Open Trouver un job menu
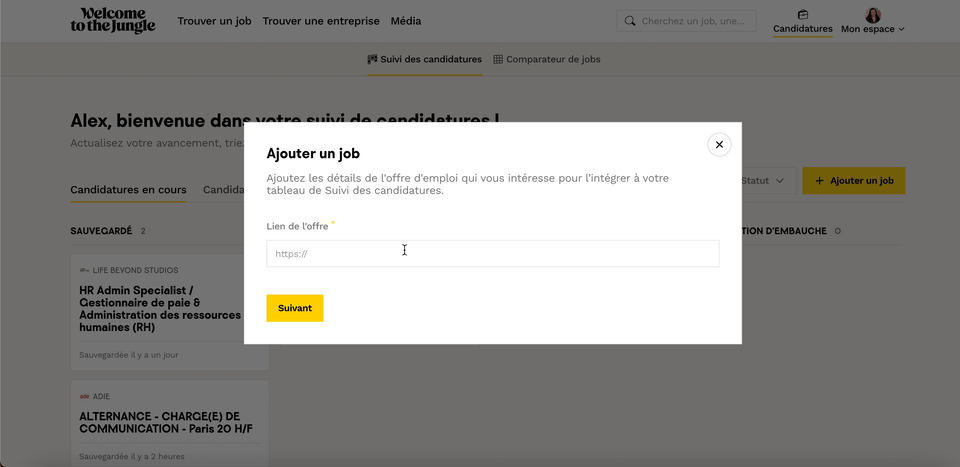The image size is (960, 467). click(214, 21)
